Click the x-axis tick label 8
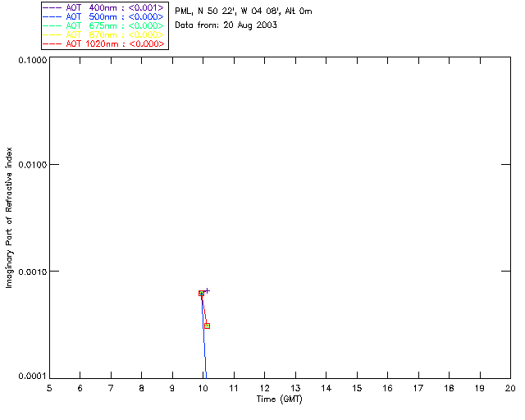525x420 pixels. [142, 388]
